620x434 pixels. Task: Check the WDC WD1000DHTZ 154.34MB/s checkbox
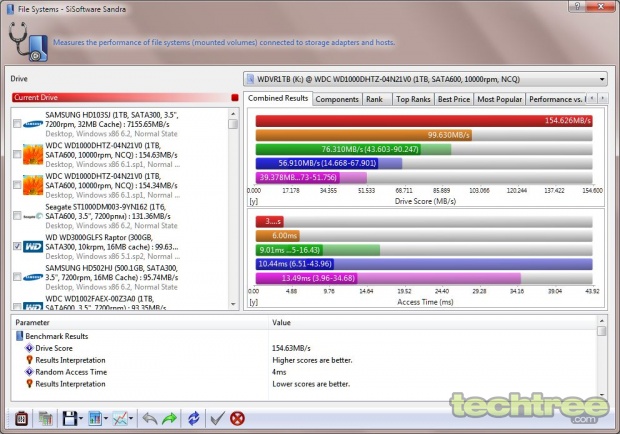17,185
